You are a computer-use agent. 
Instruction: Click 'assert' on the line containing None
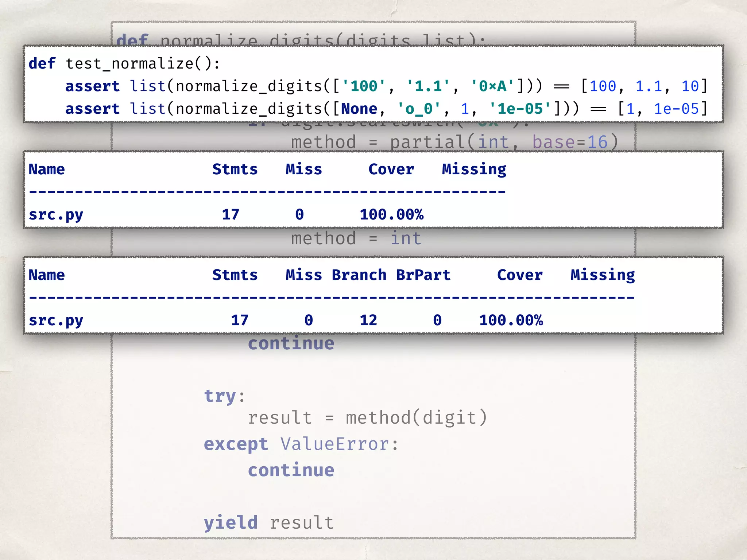point(92,109)
